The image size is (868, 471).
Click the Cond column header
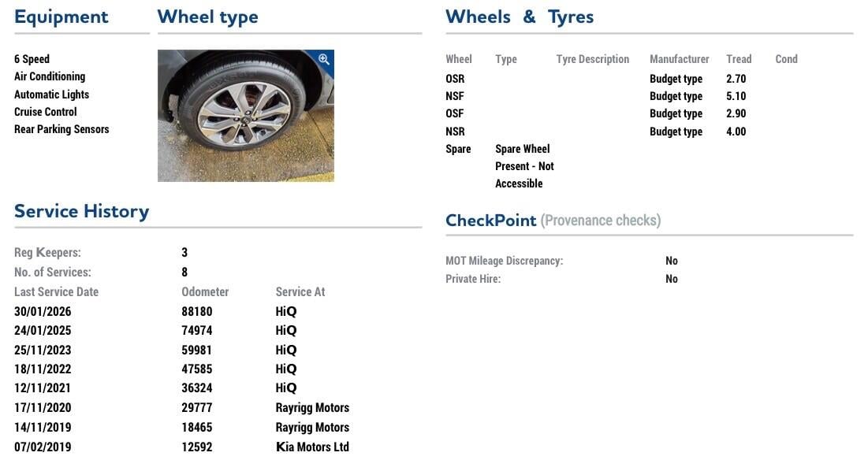786,59
